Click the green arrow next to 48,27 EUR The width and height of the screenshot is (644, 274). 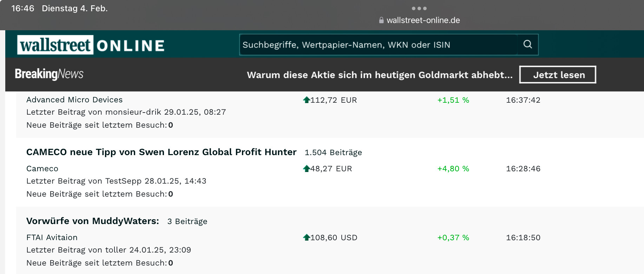coord(306,168)
